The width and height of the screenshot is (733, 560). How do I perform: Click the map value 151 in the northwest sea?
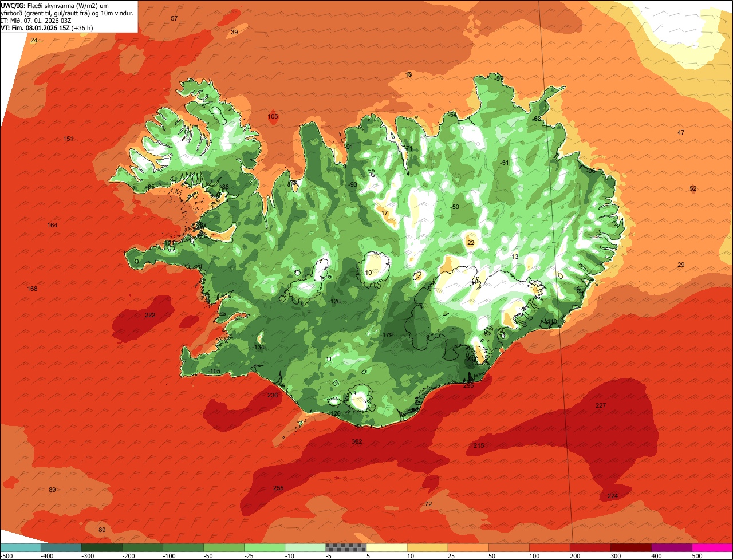click(x=68, y=139)
